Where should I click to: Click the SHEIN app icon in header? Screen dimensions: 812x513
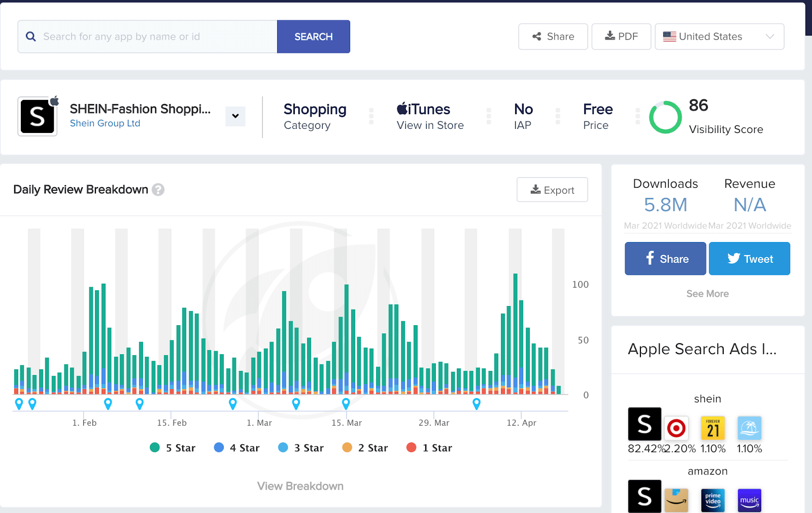[x=38, y=116]
